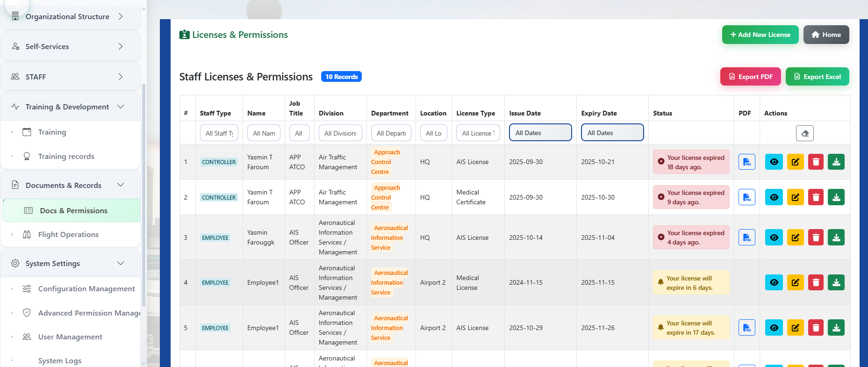This screenshot has height=367, width=868.
Task: Click the Issue Date All Dates field
Action: pyautogui.click(x=540, y=133)
